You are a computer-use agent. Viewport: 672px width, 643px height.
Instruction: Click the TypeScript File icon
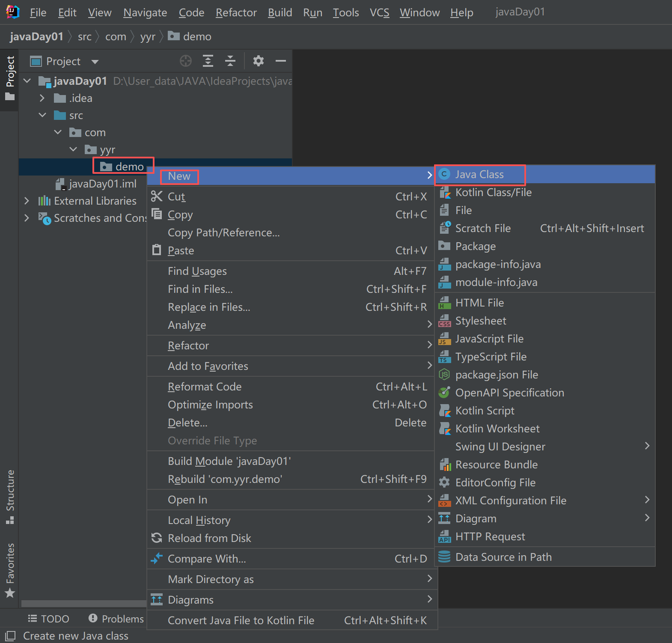click(445, 357)
